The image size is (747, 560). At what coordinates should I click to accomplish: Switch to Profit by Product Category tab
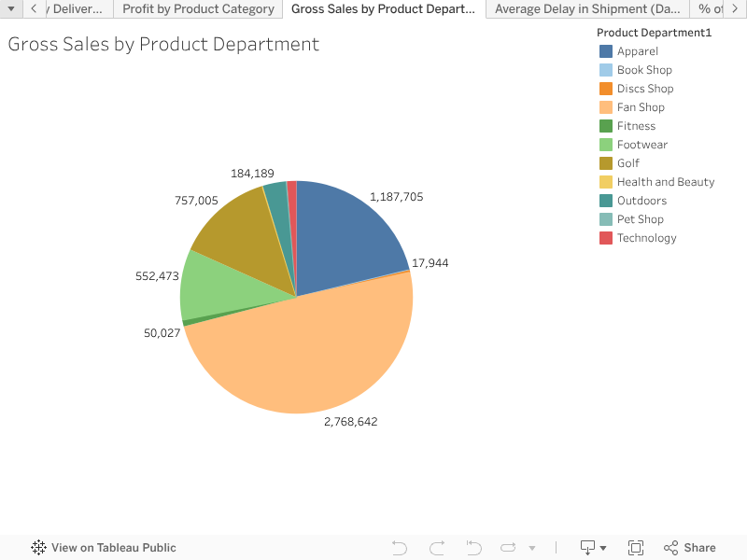click(198, 9)
